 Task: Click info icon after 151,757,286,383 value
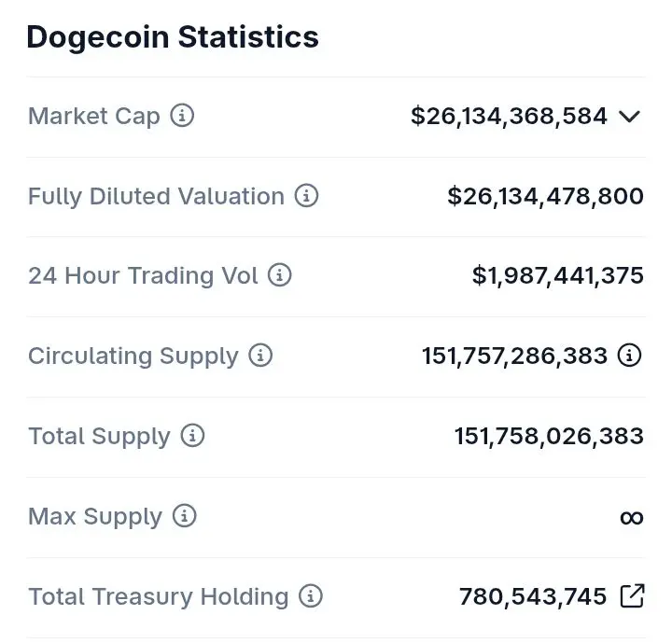(x=631, y=356)
